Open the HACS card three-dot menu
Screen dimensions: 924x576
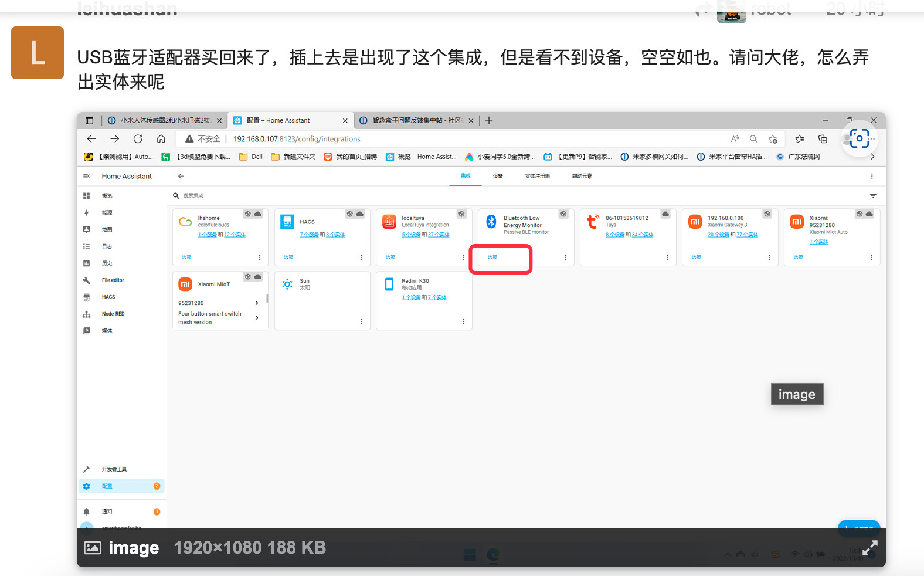[362, 257]
